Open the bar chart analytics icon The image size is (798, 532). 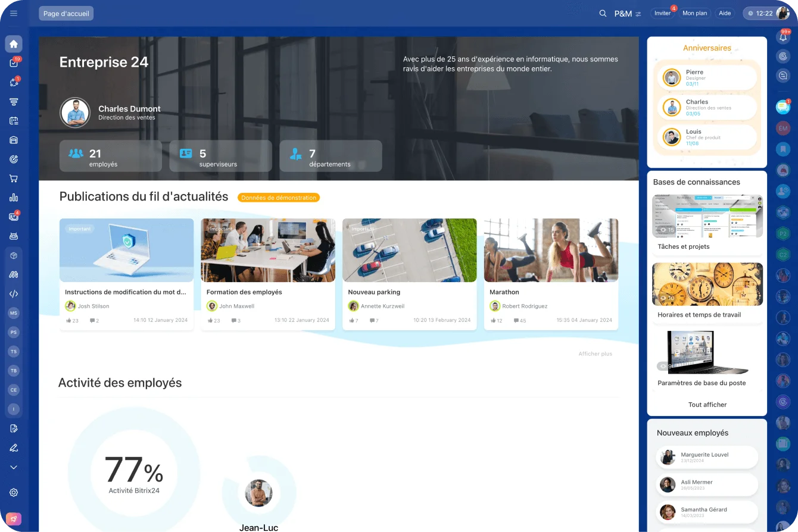click(14, 198)
